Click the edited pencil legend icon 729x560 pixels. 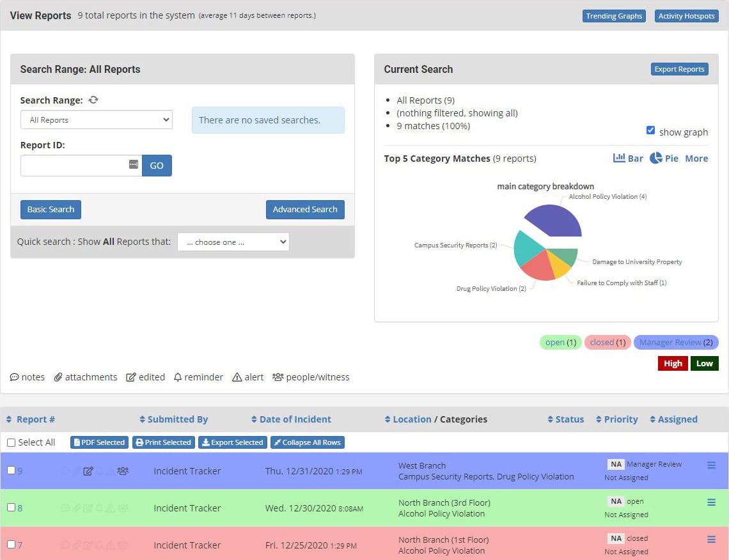coord(131,377)
